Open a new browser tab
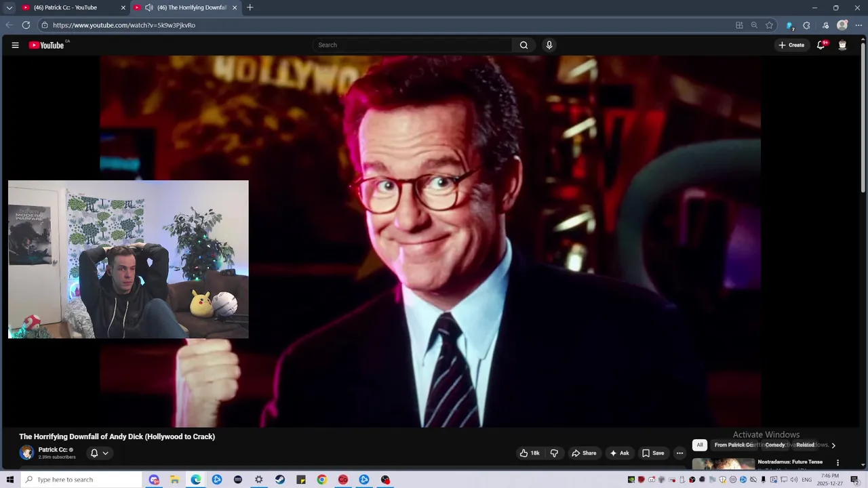868x488 pixels. tap(250, 7)
